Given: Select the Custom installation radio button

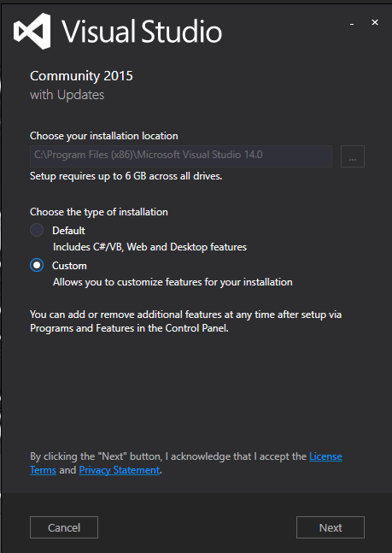Looking at the screenshot, I should pyautogui.click(x=37, y=265).
